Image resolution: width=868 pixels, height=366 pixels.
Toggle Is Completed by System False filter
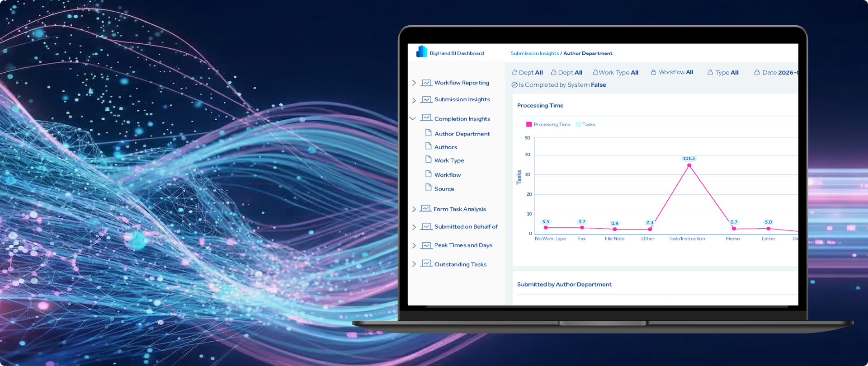559,84
